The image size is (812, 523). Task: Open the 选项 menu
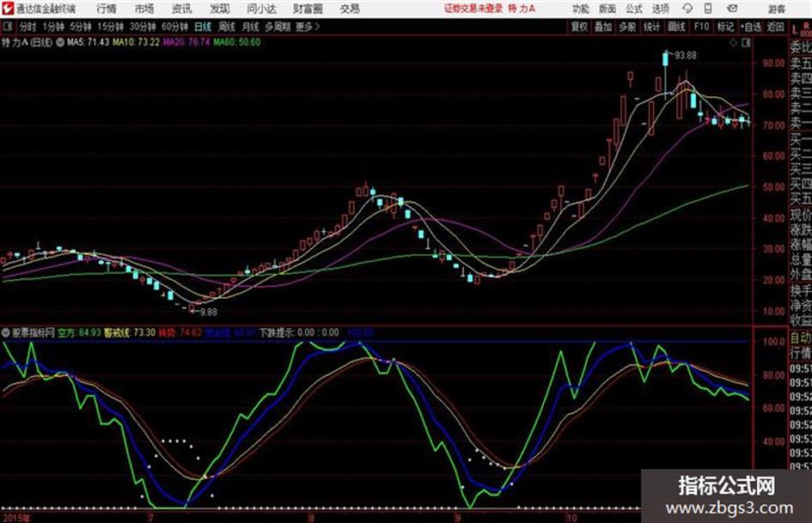click(x=660, y=9)
